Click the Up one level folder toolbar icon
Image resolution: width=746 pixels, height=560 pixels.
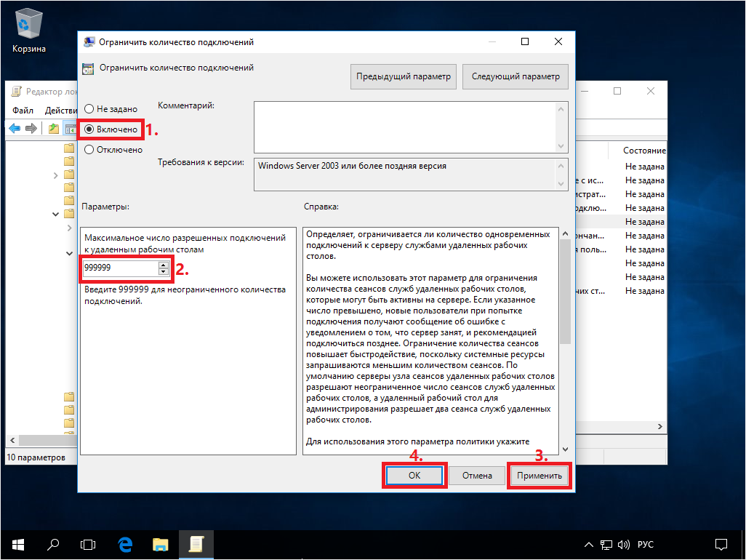click(54, 129)
